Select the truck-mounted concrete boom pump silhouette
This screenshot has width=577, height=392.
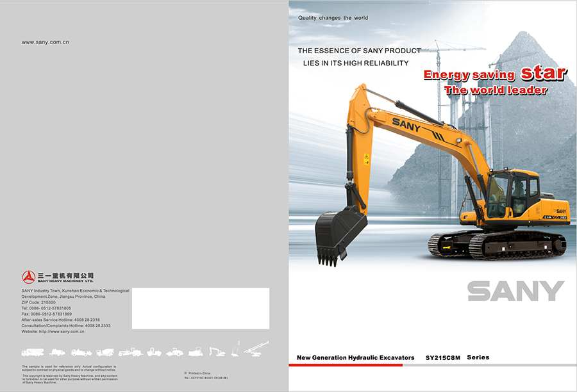click(x=33, y=352)
